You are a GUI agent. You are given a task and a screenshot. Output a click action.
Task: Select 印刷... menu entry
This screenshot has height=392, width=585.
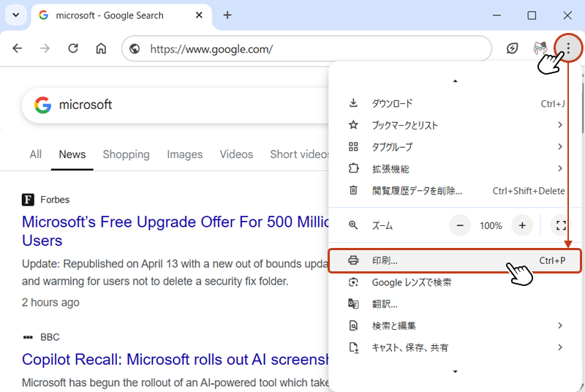[455, 260]
